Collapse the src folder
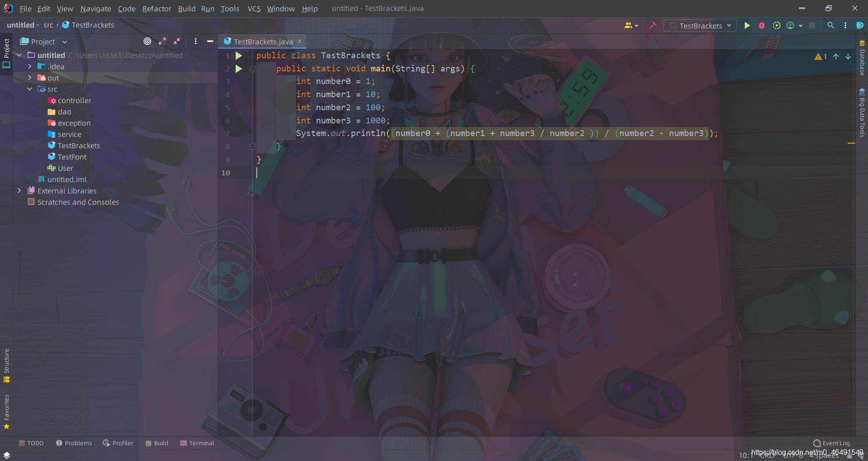The height and width of the screenshot is (461, 868). click(30, 89)
